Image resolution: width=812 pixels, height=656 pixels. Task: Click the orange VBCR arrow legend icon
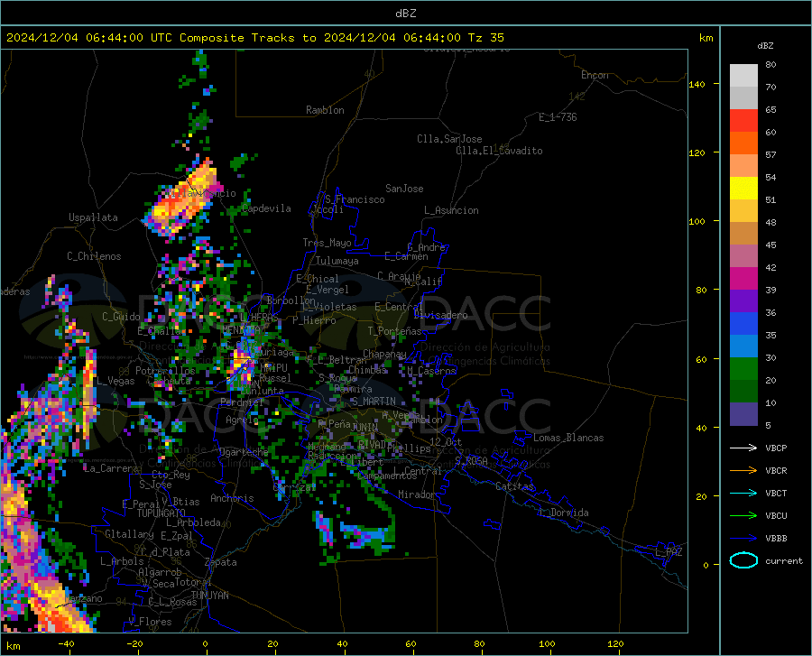743,471
